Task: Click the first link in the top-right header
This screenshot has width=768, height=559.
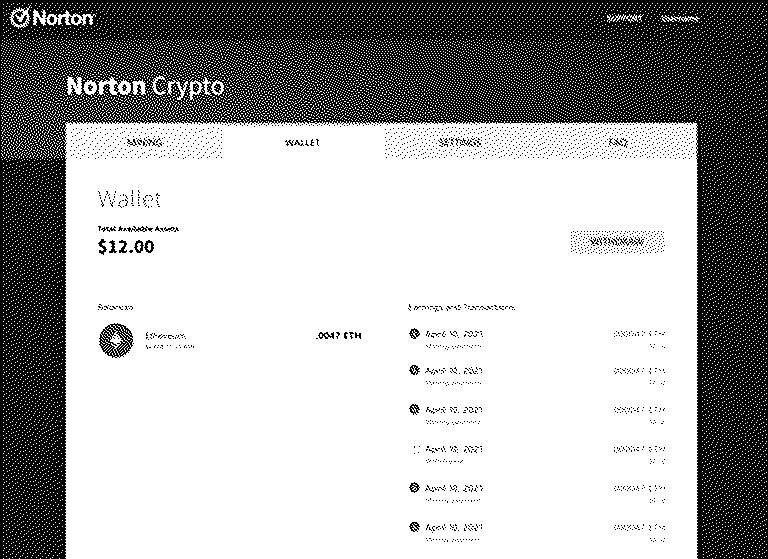Action: pyautogui.click(x=624, y=19)
